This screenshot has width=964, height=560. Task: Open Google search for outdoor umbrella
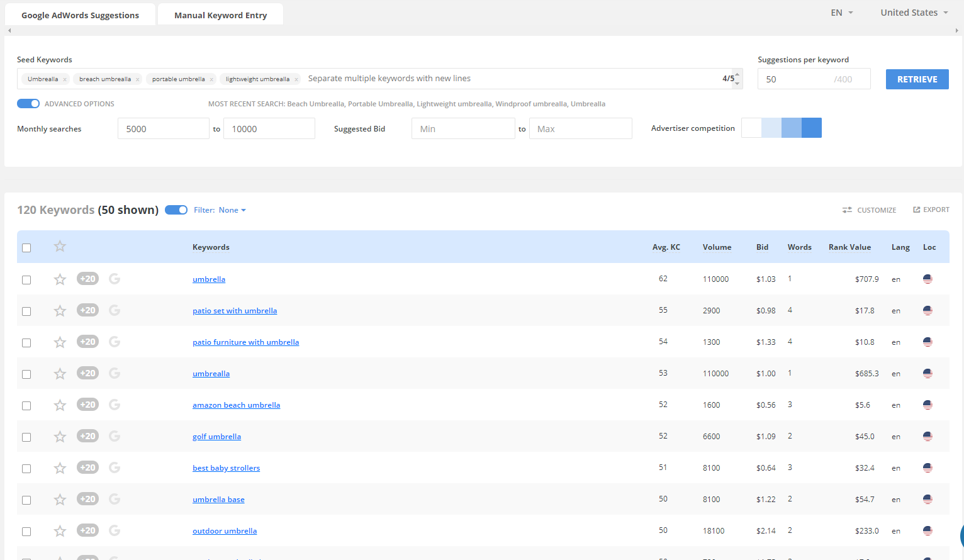[115, 530]
